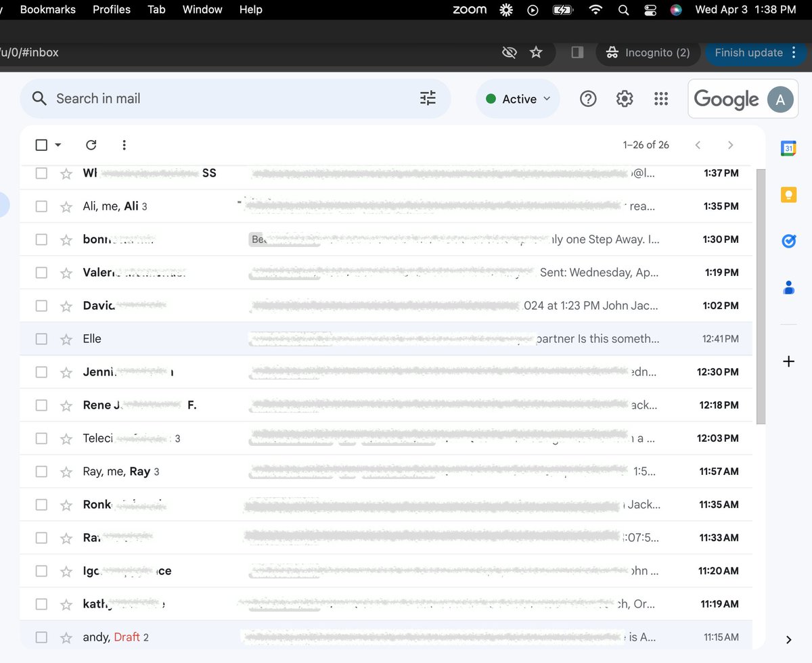Viewport: 812px width, 663px height.
Task: Click the inbox vertical scrollbar
Action: coord(761,296)
